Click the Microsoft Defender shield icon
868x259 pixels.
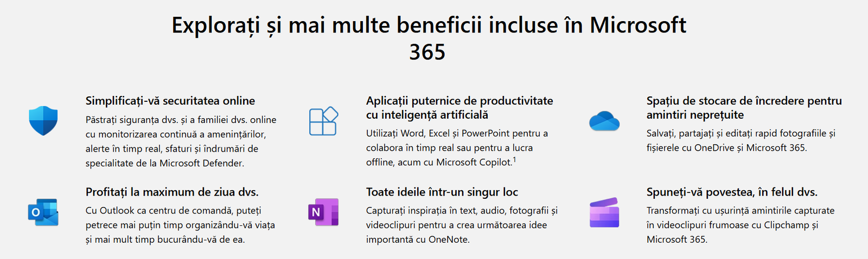click(43, 120)
